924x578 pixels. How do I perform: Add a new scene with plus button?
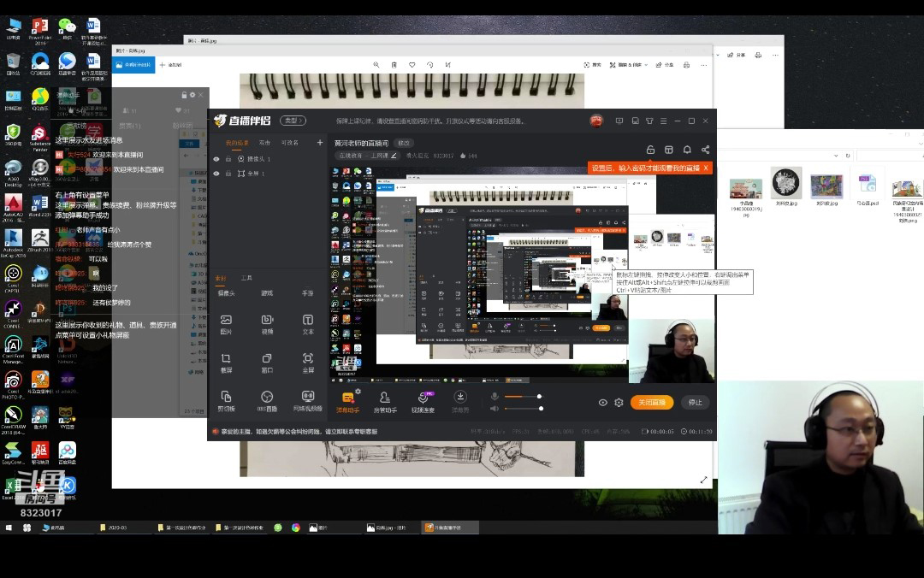pos(320,143)
